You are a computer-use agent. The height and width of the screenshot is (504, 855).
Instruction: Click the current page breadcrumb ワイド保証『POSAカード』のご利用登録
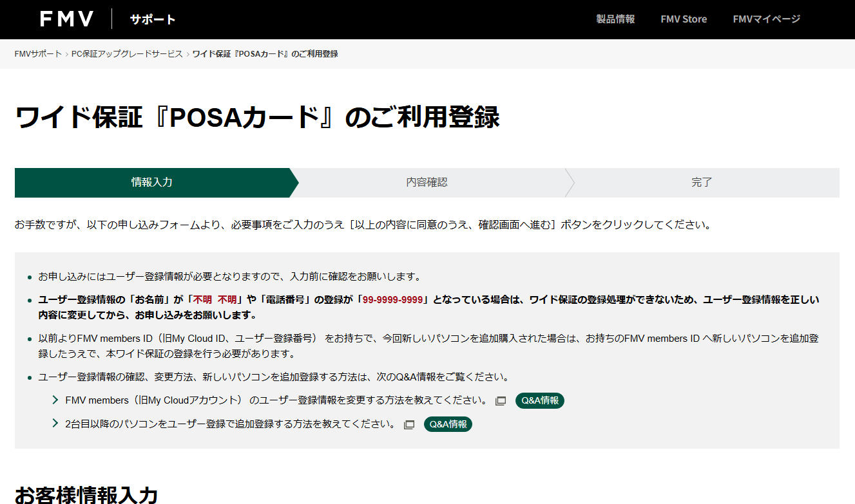point(265,54)
